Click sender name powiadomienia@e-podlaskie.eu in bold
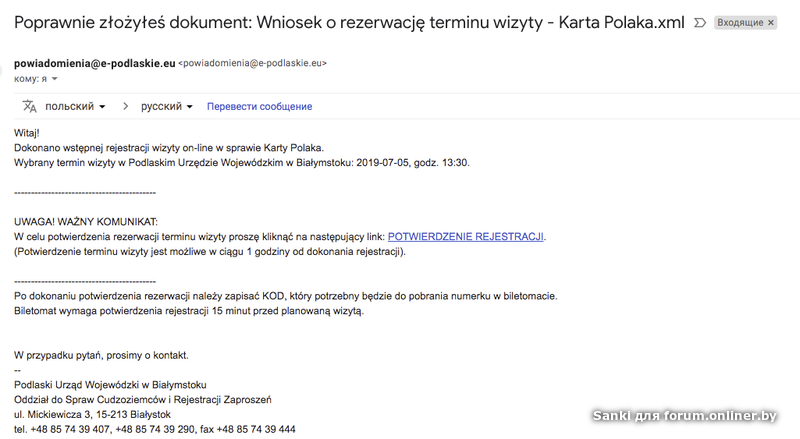 94,63
